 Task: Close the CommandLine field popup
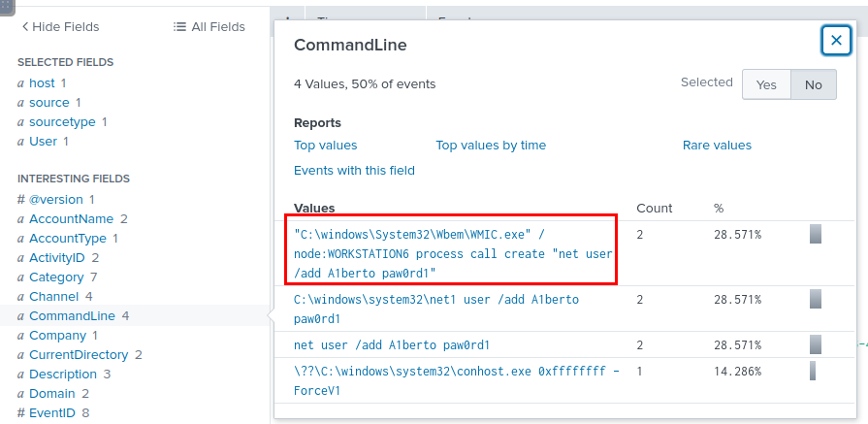[x=835, y=40]
